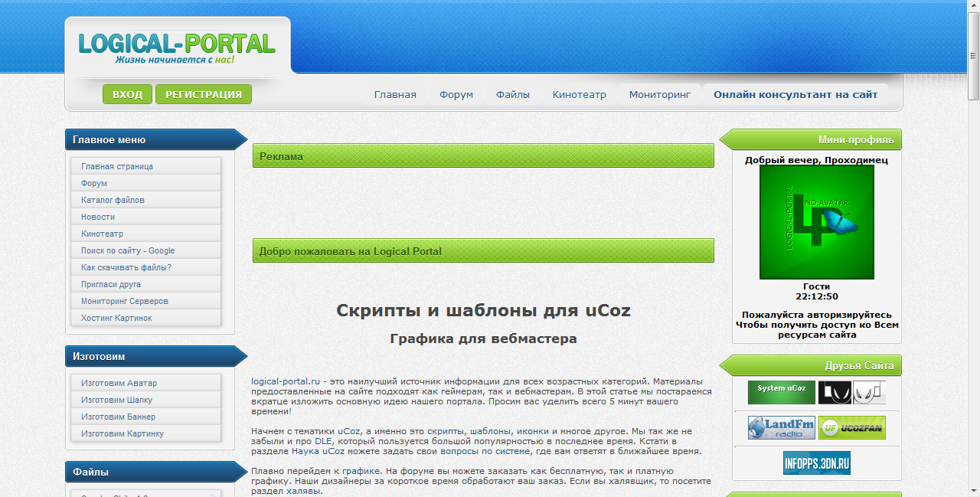
Task: Open the Главная tab in top navigation
Action: point(395,95)
